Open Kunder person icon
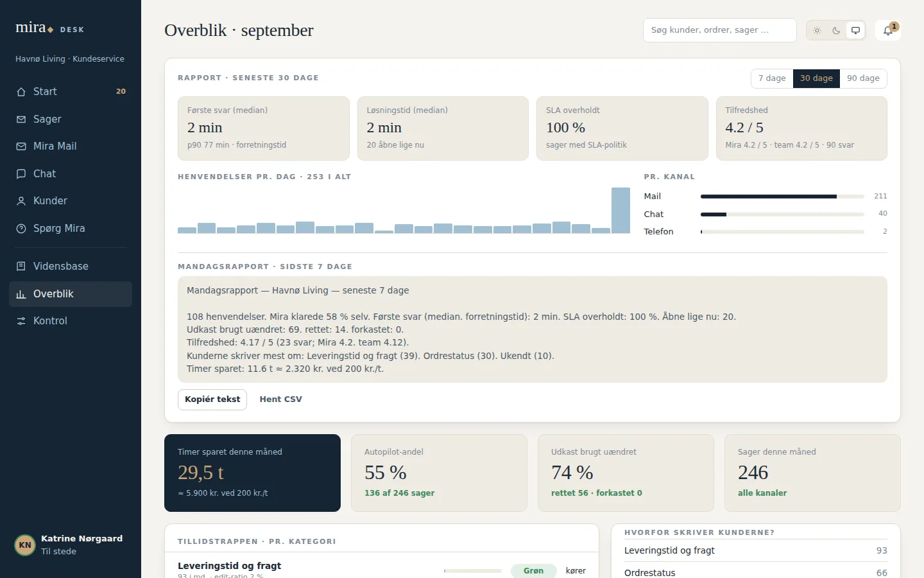 click(x=21, y=201)
